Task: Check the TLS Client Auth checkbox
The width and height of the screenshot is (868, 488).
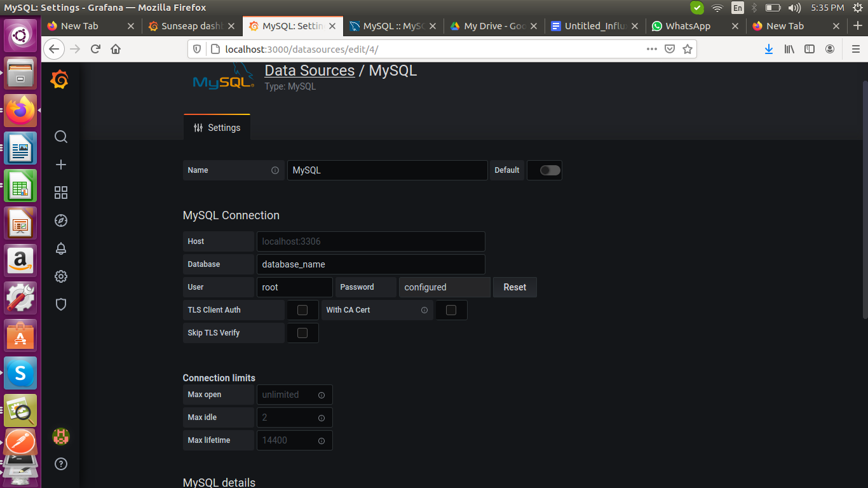Action: (302, 309)
